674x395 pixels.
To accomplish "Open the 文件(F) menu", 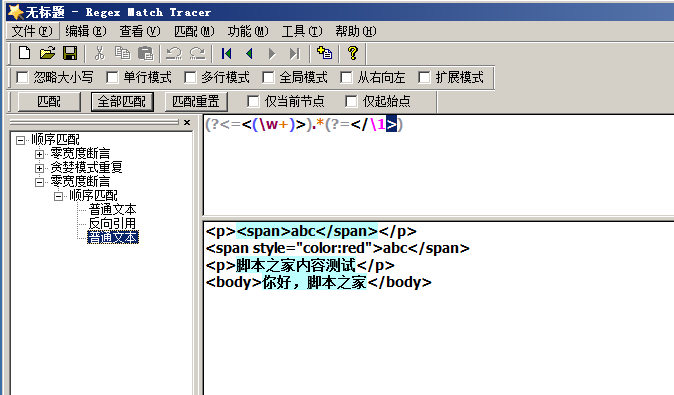I will click(32, 31).
